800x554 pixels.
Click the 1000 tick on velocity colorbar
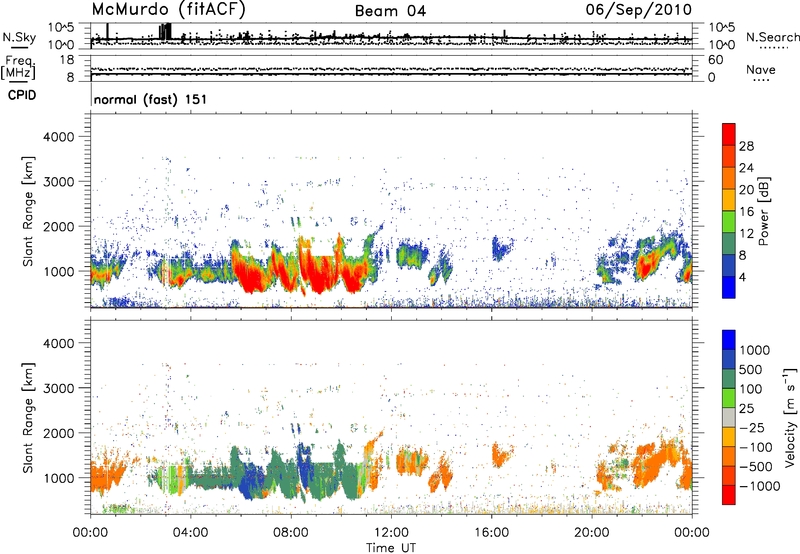755,350
